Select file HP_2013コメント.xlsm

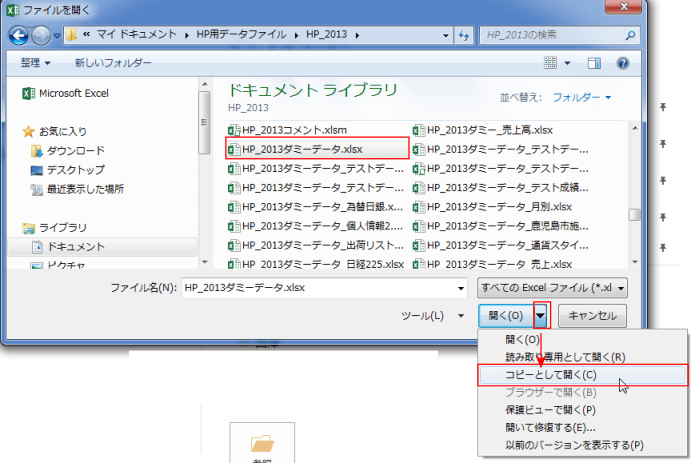pyautogui.click(x=287, y=130)
